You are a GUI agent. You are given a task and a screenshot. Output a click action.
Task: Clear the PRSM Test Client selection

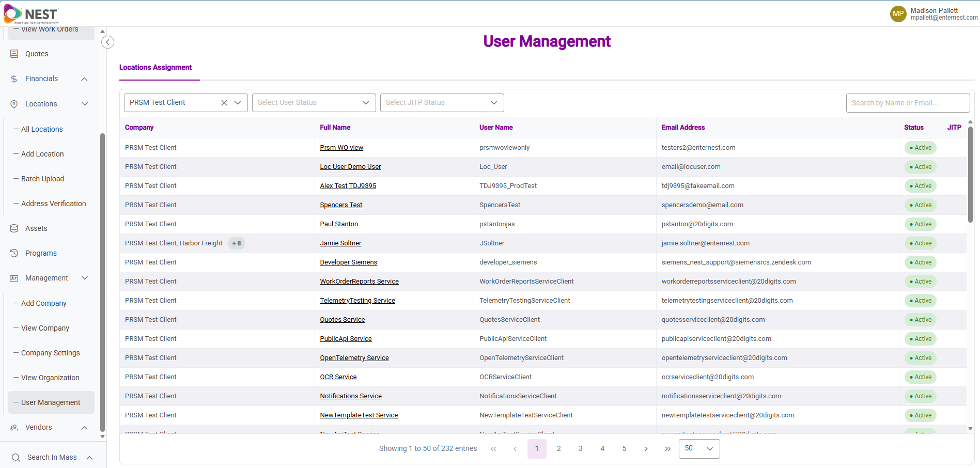[224, 103]
